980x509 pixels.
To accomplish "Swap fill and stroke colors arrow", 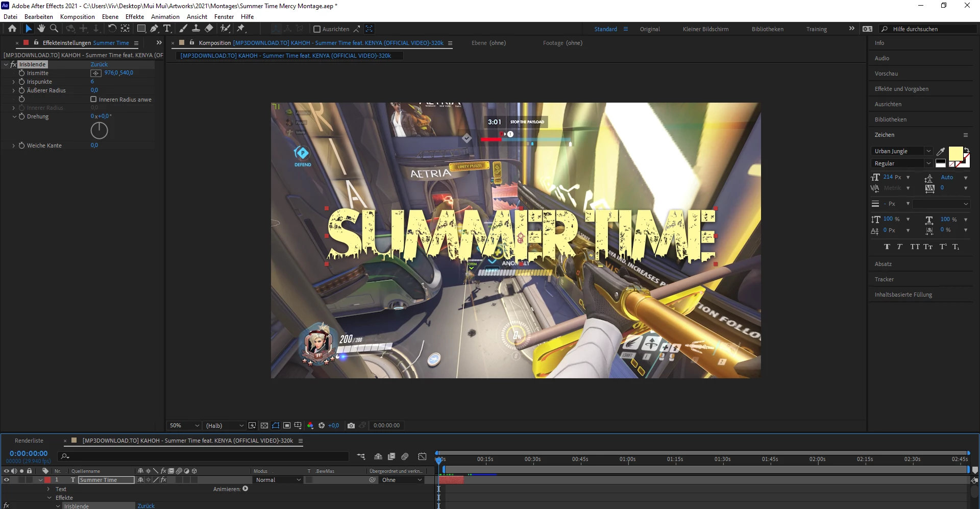I will 966,150.
